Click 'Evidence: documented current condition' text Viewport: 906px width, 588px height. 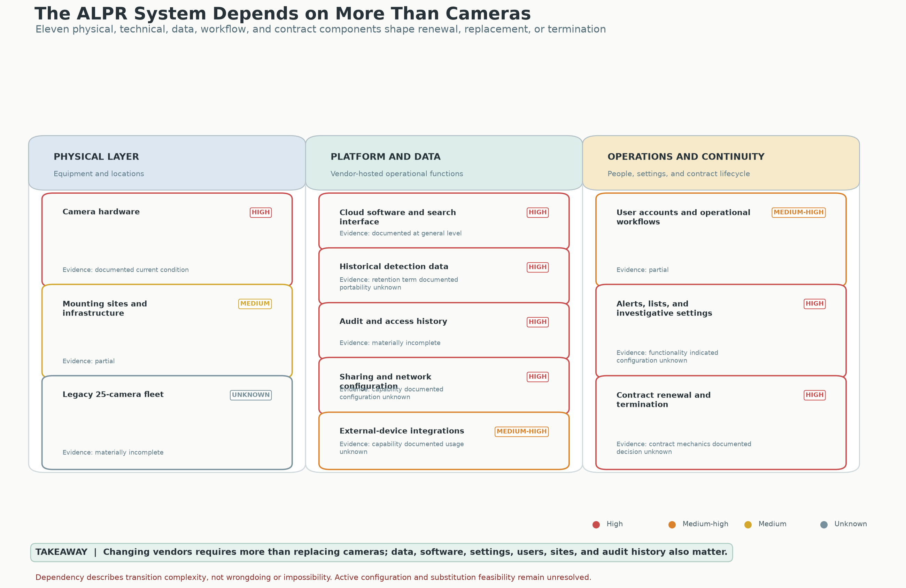126,270
